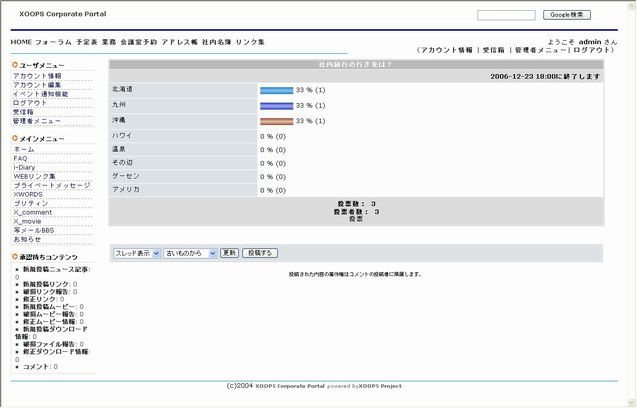Screen dimensions: 637x408
Task: Click the ユーザメニュー block icon
Action: click(15, 65)
